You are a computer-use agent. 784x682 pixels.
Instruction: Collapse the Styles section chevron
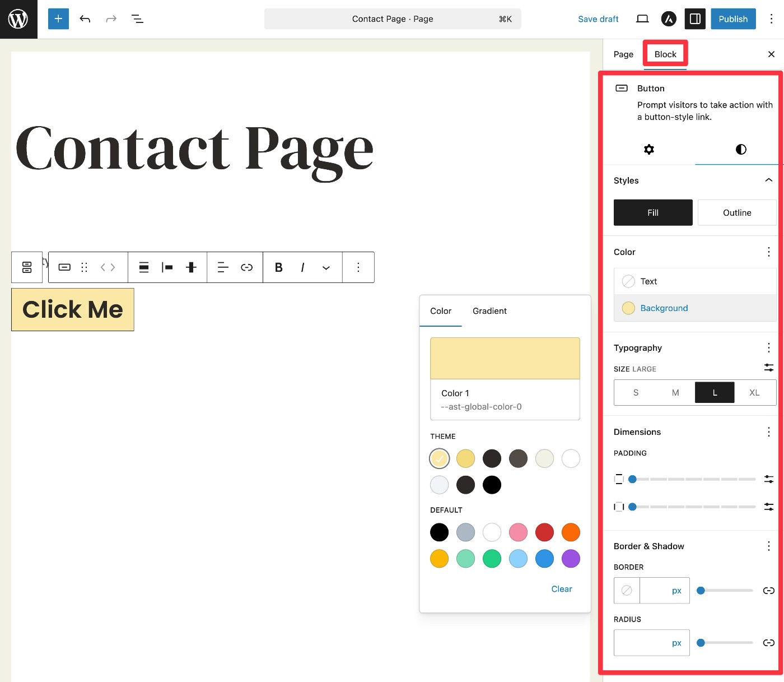[x=768, y=180]
